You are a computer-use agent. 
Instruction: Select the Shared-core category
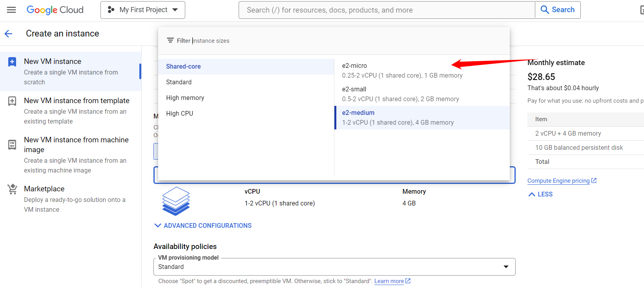246,67
